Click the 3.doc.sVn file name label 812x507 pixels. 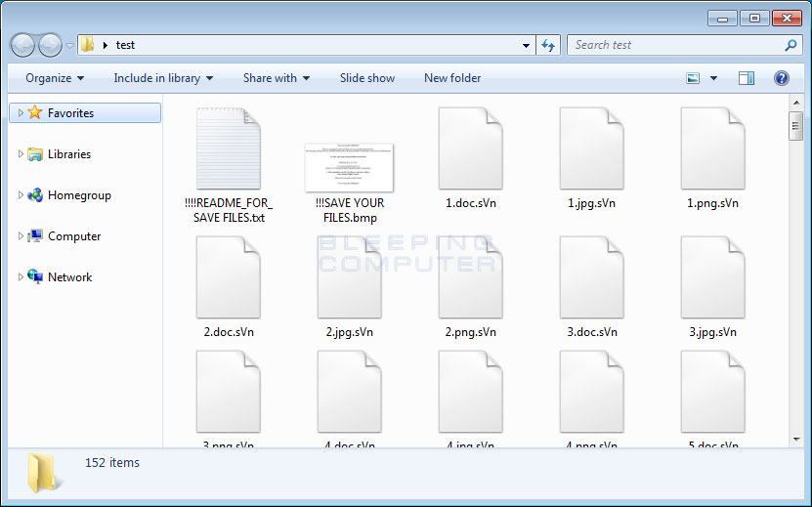[592, 332]
